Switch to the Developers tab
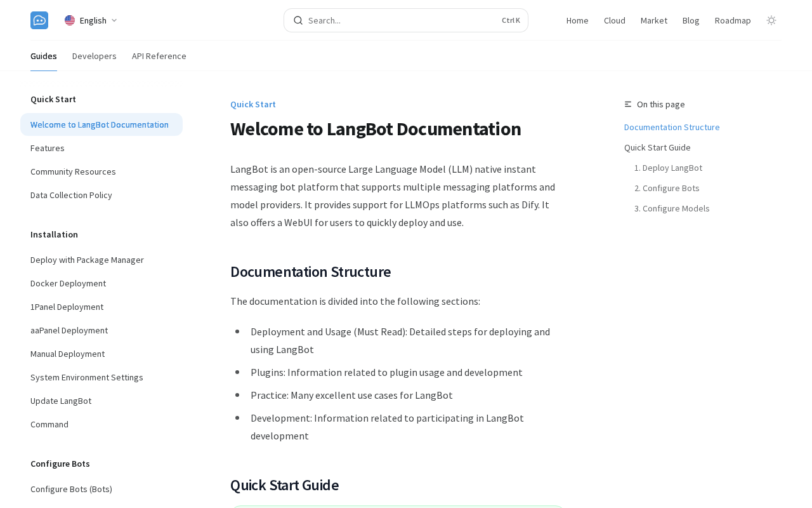Image resolution: width=812 pixels, height=508 pixels. (95, 56)
